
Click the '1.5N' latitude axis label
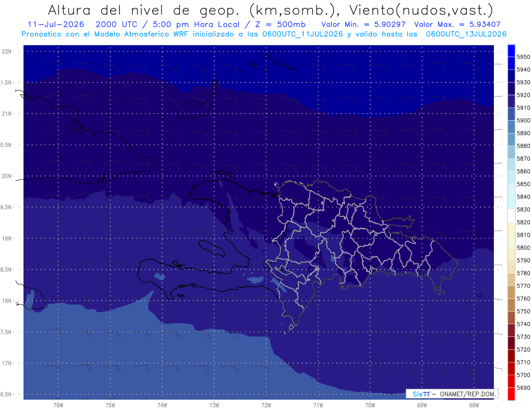click(x=7, y=82)
